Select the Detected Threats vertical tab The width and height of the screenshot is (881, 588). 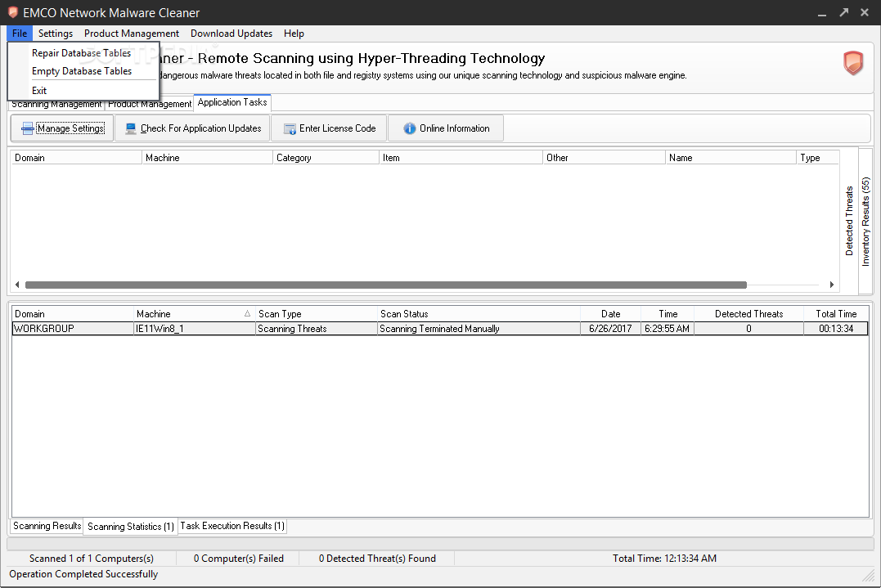pyautogui.click(x=849, y=221)
